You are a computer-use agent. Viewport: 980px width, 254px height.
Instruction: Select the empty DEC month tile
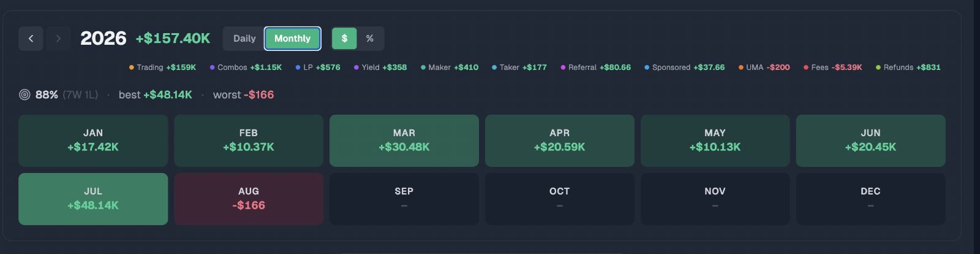[870, 199]
